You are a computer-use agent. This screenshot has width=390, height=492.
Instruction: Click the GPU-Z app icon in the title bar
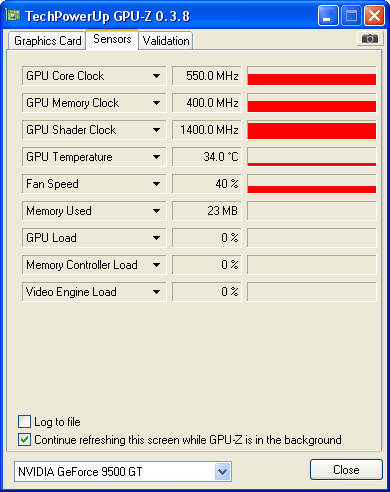[x=13, y=15]
